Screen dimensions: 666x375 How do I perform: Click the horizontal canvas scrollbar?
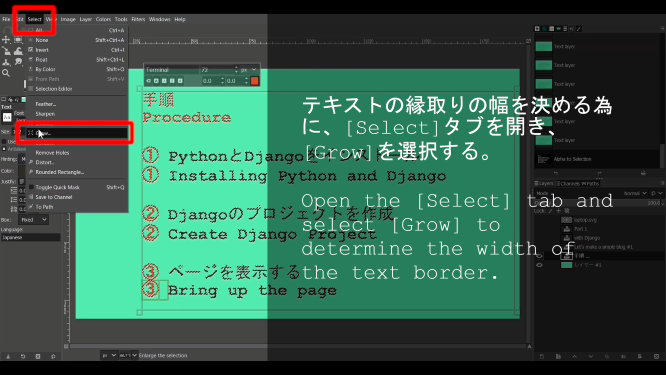pyautogui.click(x=297, y=347)
